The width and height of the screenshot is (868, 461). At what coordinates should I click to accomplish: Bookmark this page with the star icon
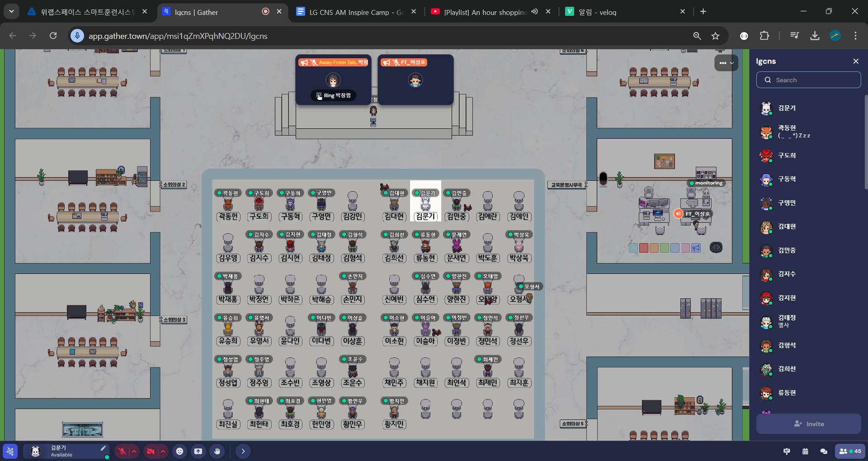[x=715, y=36]
